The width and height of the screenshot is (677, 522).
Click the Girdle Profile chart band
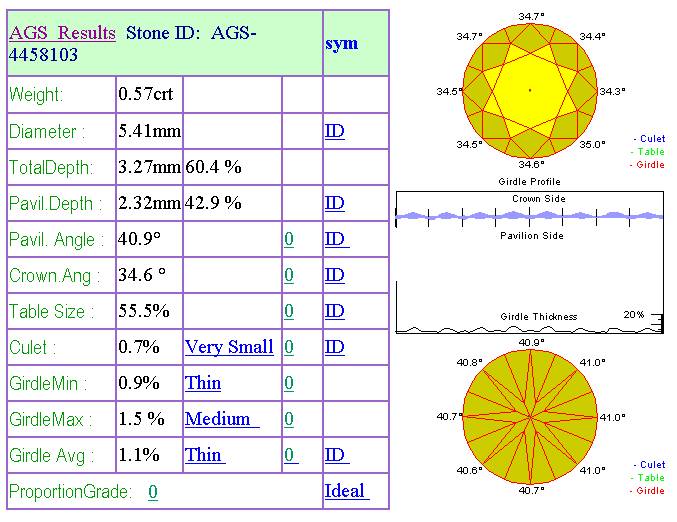[x=530, y=215]
